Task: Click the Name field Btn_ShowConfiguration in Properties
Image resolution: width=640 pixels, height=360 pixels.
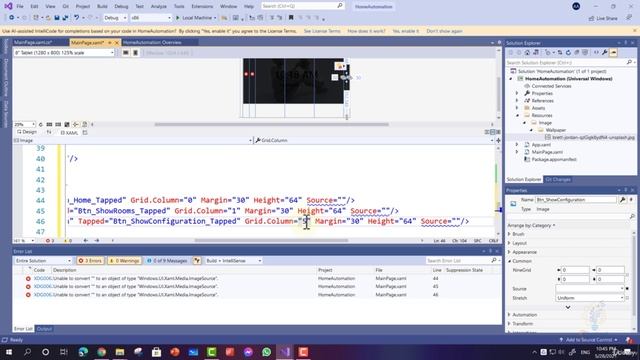Action: [576, 200]
